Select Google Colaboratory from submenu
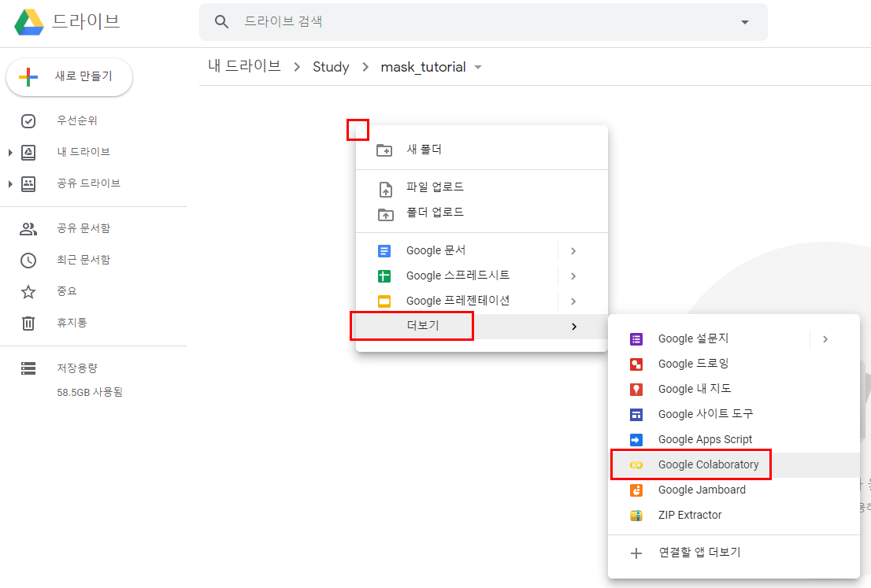This screenshot has width=871, height=588. (734, 464)
